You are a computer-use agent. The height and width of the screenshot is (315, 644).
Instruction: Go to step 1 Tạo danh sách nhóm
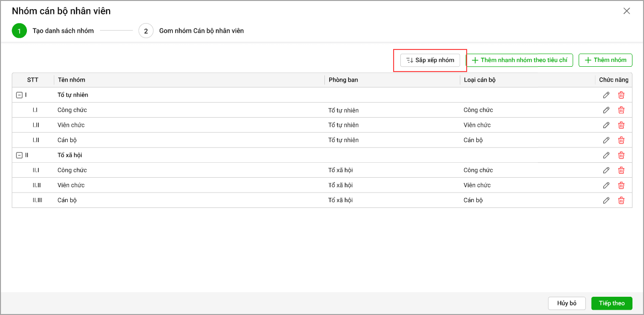tap(19, 31)
